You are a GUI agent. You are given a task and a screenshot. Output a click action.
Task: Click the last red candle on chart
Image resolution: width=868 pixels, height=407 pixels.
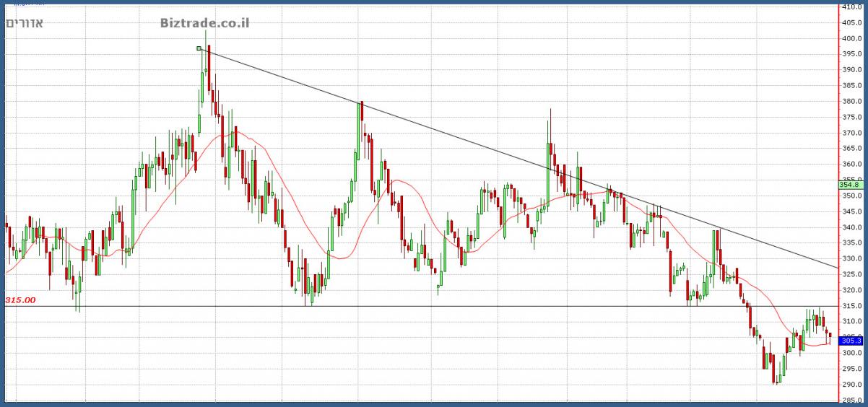[830, 335]
